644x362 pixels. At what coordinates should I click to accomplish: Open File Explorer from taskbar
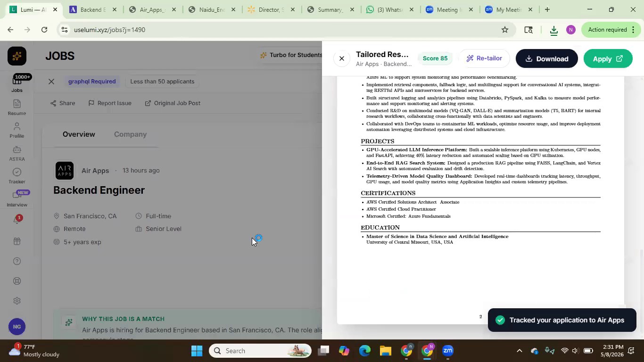pyautogui.click(x=386, y=351)
